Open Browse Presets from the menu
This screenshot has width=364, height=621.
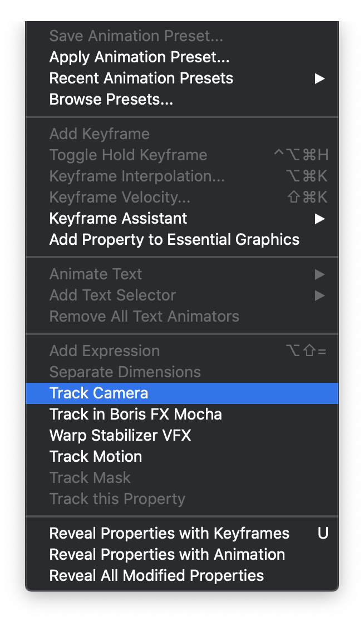111,100
